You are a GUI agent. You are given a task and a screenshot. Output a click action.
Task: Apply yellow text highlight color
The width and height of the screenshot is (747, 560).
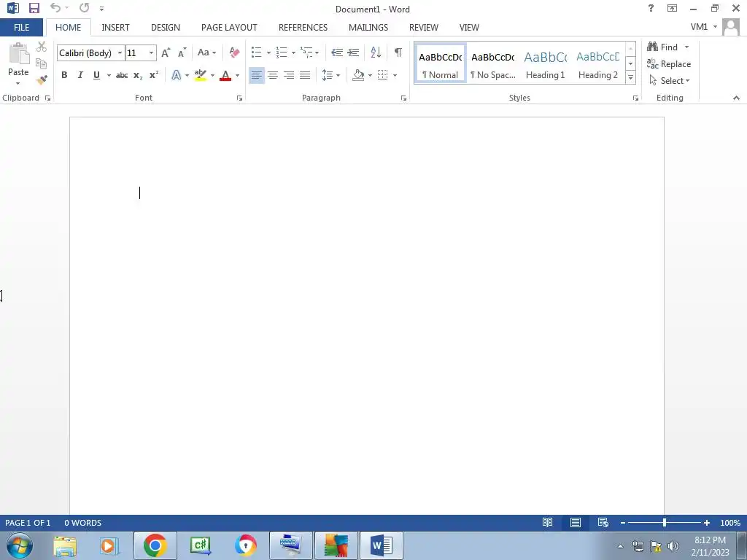(201, 75)
